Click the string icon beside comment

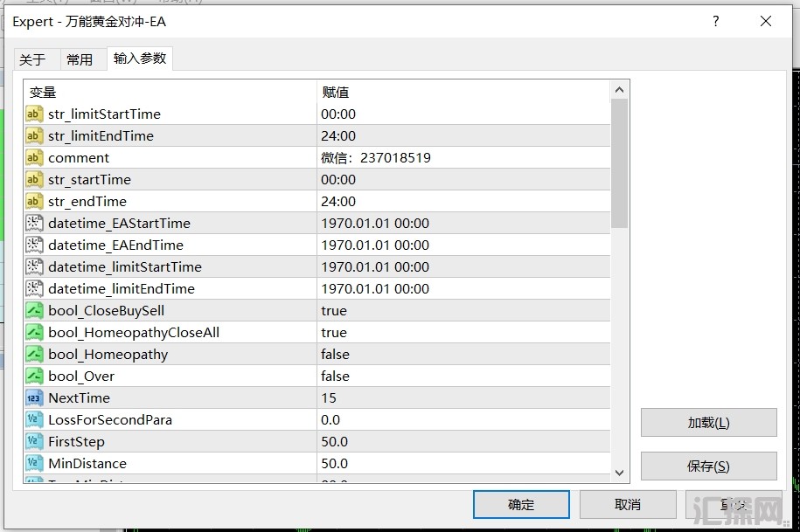point(34,158)
